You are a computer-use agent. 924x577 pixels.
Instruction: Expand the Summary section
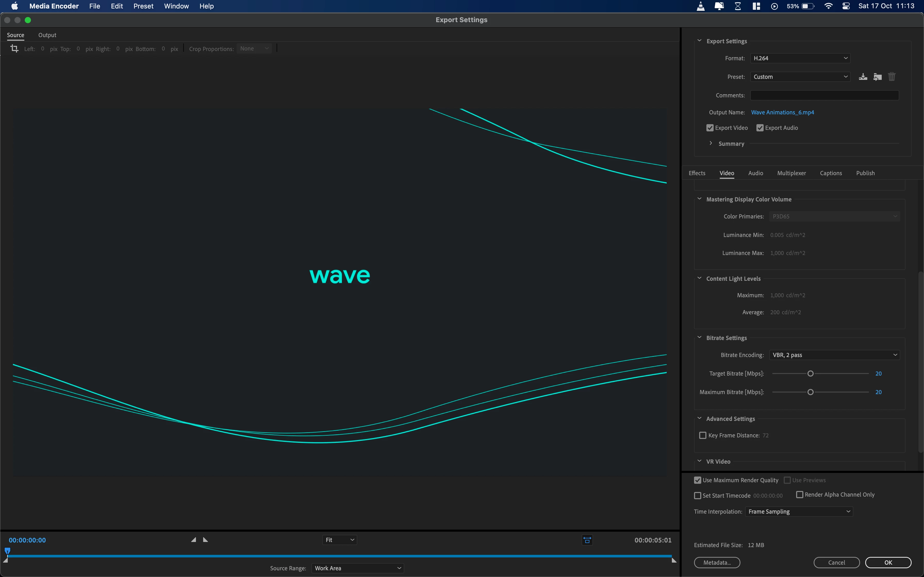[x=711, y=143]
